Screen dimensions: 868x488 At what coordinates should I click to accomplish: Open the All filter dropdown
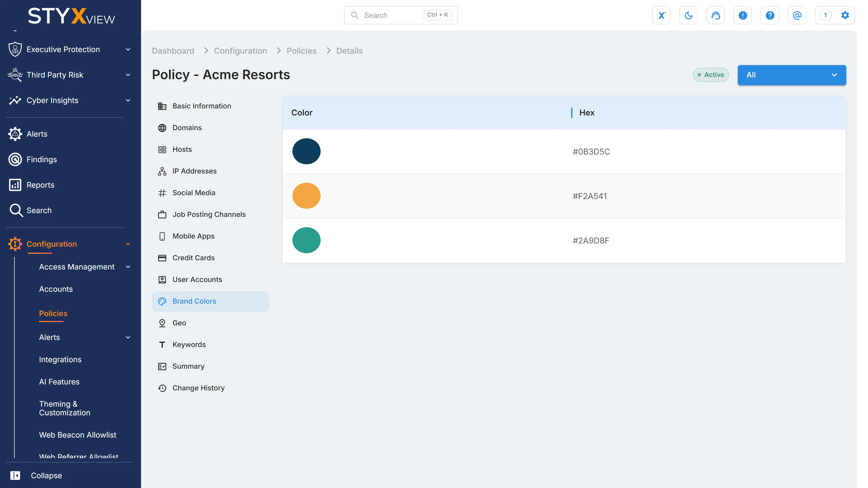pyautogui.click(x=792, y=75)
